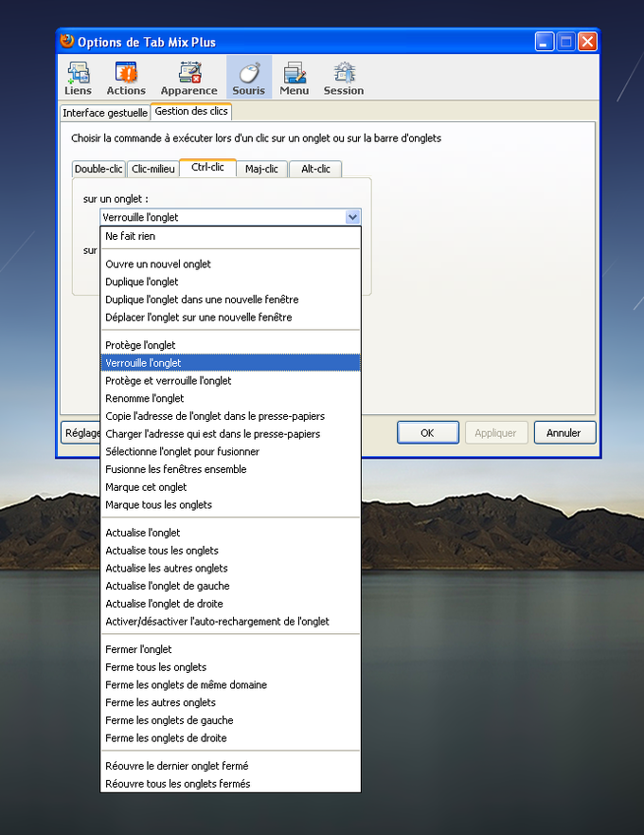The width and height of the screenshot is (644, 835).
Task: Click the Appliquer button
Action: click(x=495, y=433)
